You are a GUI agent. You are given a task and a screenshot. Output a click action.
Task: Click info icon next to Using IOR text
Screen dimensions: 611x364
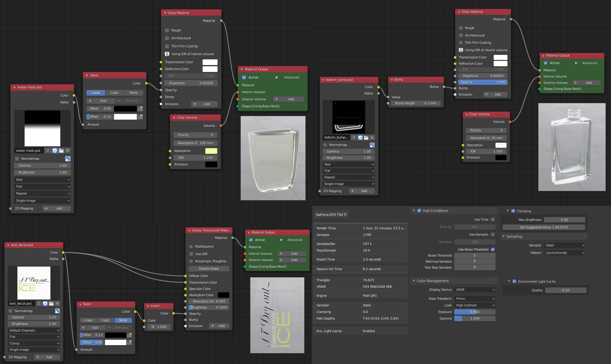tap(167, 54)
